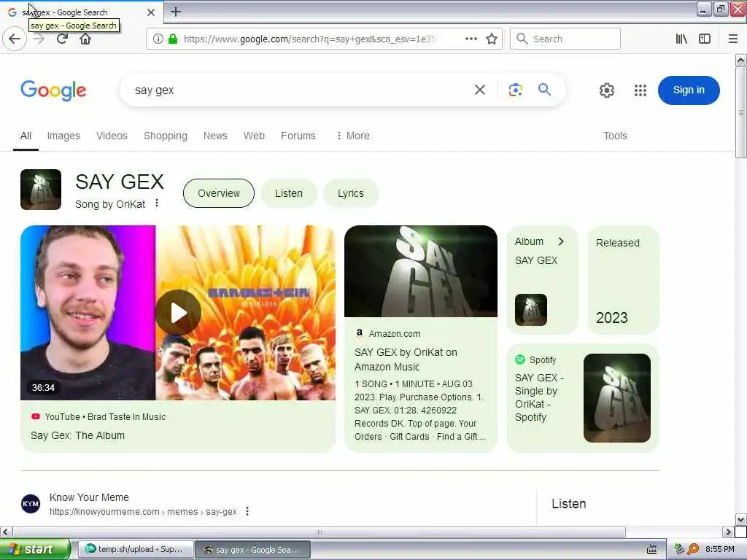Close the say gex Google Search tab
The height and width of the screenshot is (560, 747).
coord(150,12)
